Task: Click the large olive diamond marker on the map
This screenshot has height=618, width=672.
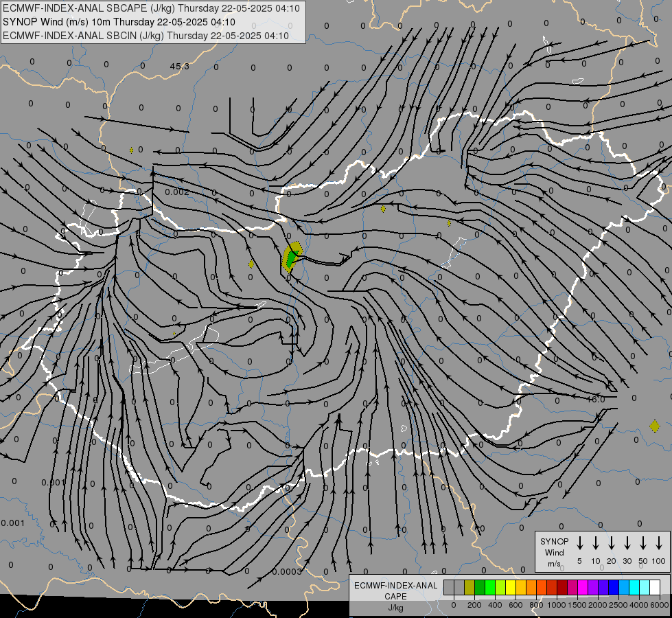Action: [x=654, y=426]
